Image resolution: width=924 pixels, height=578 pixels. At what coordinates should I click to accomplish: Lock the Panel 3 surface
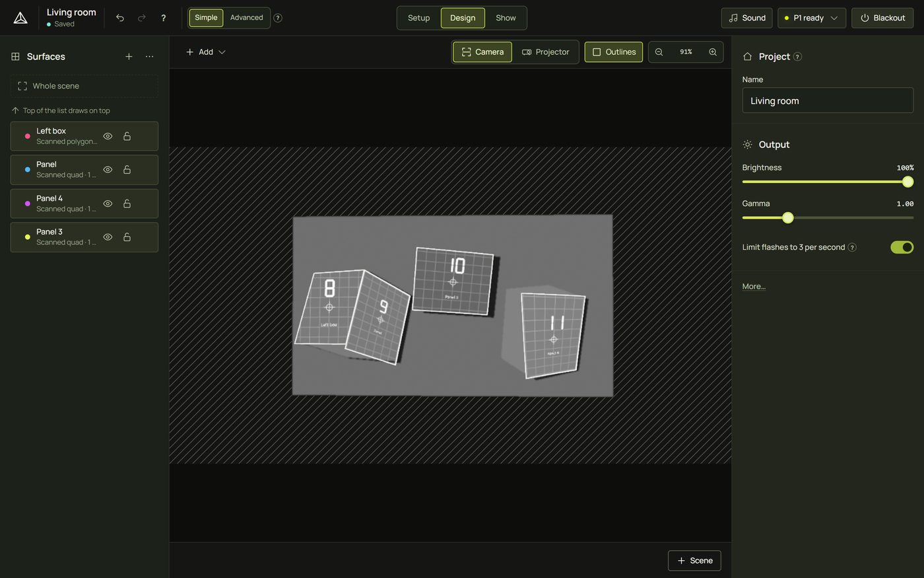pos(127,237)
